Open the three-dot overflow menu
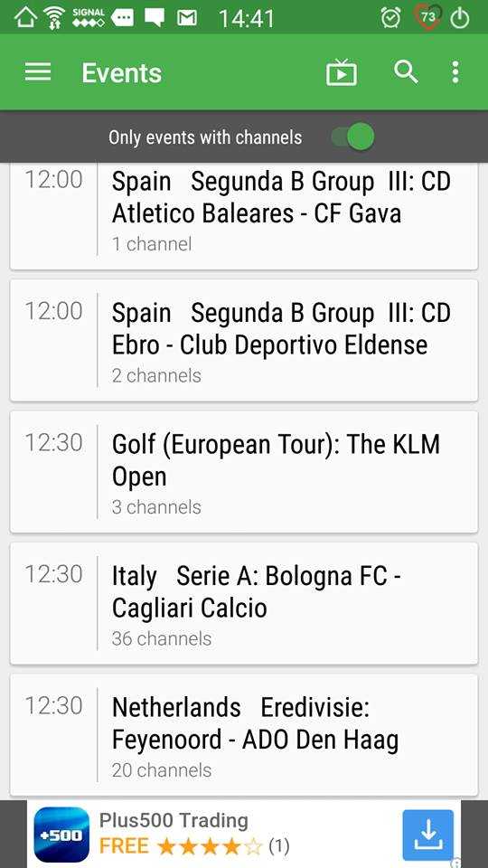Viewport: 488px width, 868px height. pyautogui.click(x=455, y=72)
